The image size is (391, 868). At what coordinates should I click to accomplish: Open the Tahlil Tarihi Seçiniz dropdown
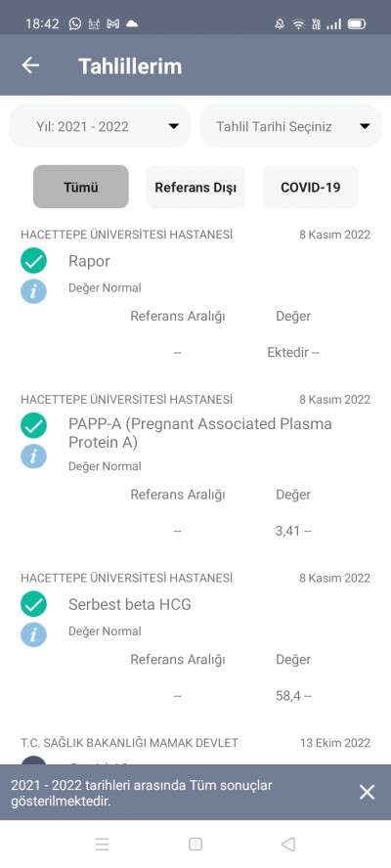point(290,126)
